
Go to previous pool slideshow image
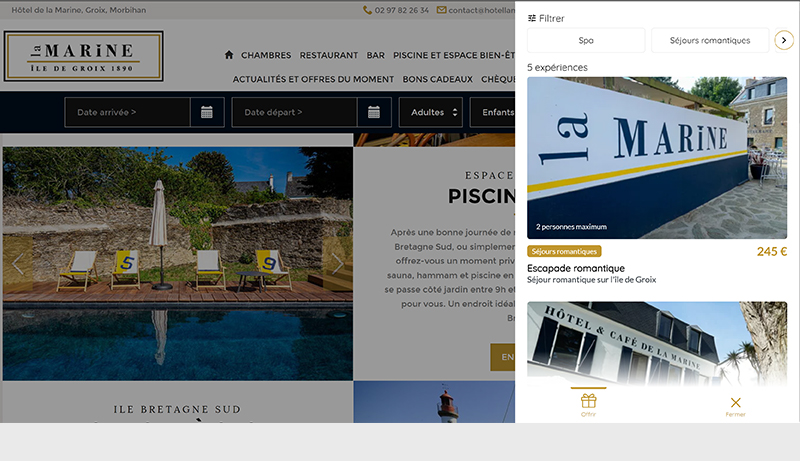(x=18, y=264)
